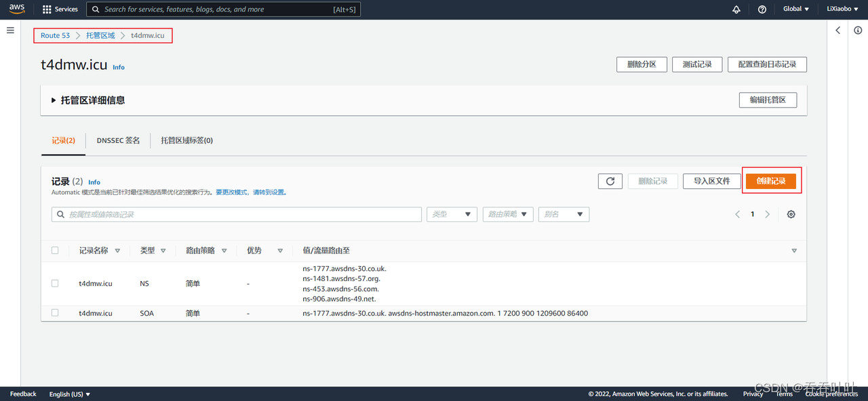Sort by record name column arrow

[x=117, y=251]
